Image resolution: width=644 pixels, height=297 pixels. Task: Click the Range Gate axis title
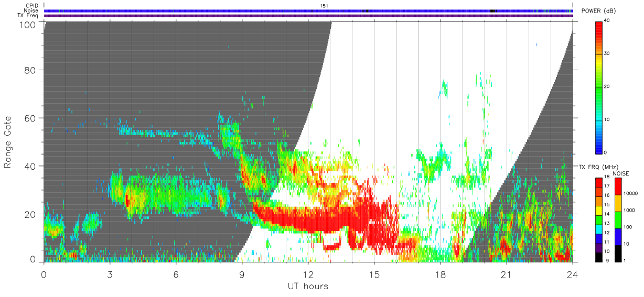[8, 142]
